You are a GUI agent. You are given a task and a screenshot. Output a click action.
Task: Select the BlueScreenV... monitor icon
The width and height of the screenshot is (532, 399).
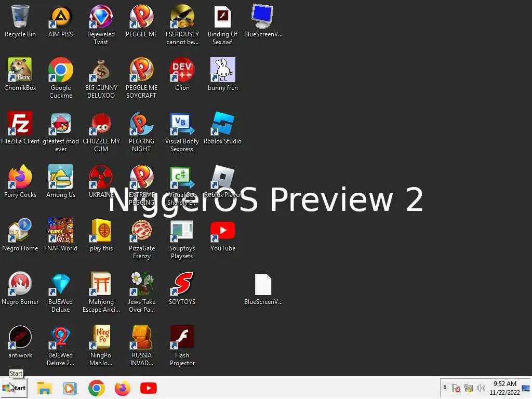coord(263,21)
